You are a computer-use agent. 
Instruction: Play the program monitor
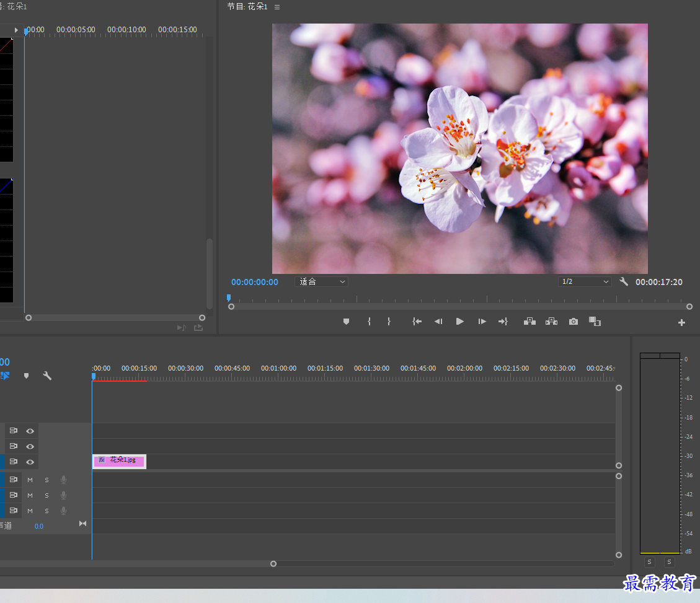point(460,322)
